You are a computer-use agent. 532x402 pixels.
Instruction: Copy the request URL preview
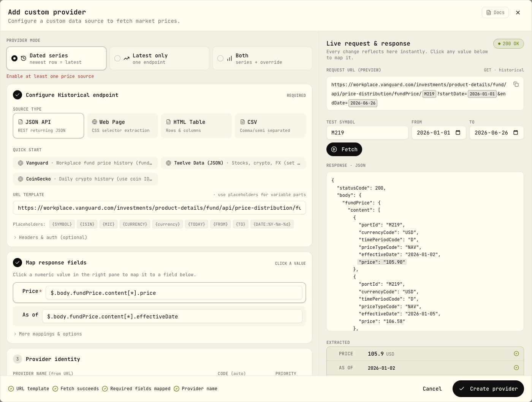tap(516, 84)
